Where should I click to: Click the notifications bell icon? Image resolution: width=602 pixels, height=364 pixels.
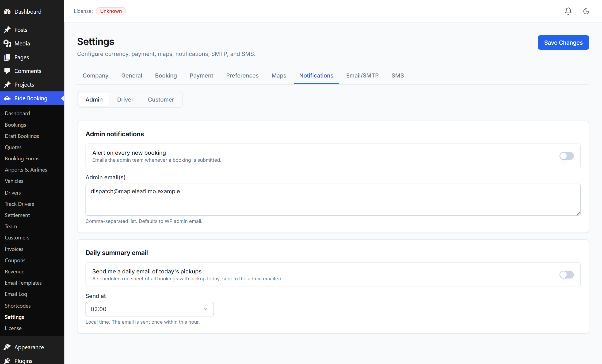point(568,11)
